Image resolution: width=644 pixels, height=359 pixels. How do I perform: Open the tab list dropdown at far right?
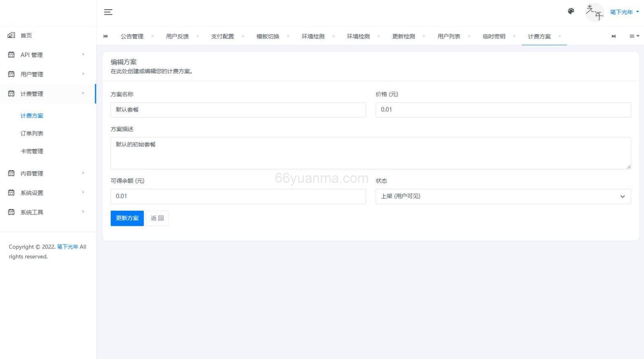point(633,36)
